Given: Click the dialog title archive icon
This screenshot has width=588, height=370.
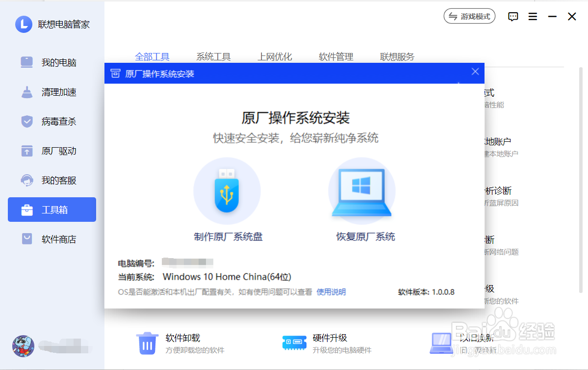Looking at the screenshot, I should (116, 74).
